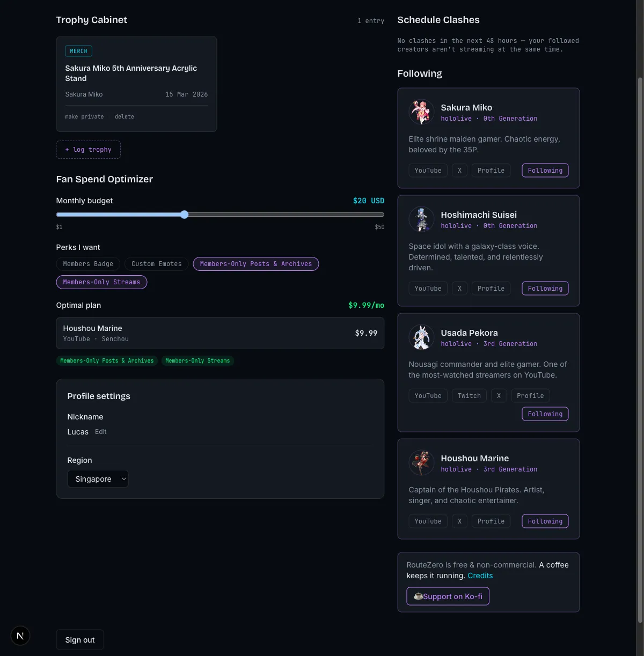Viewport: 644px width, 656px height.
Task: Click Hoshimachi Suisei's avatar image
Action: pyautogui.click(x=421, y=219)
